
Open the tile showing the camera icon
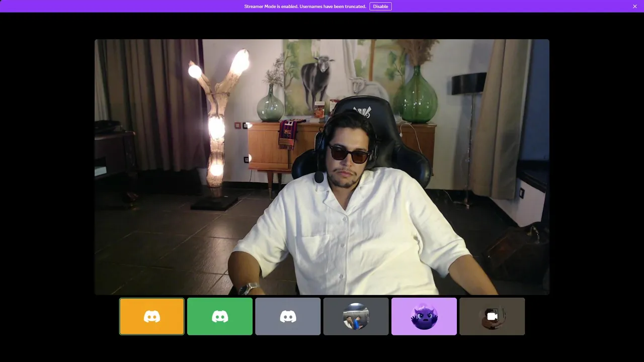tap(492, 316)
